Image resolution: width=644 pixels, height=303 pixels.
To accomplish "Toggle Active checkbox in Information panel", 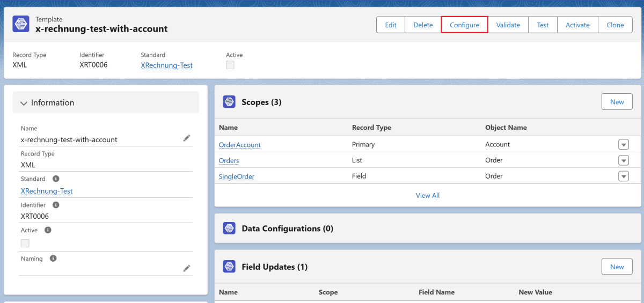I will point(25,243).
